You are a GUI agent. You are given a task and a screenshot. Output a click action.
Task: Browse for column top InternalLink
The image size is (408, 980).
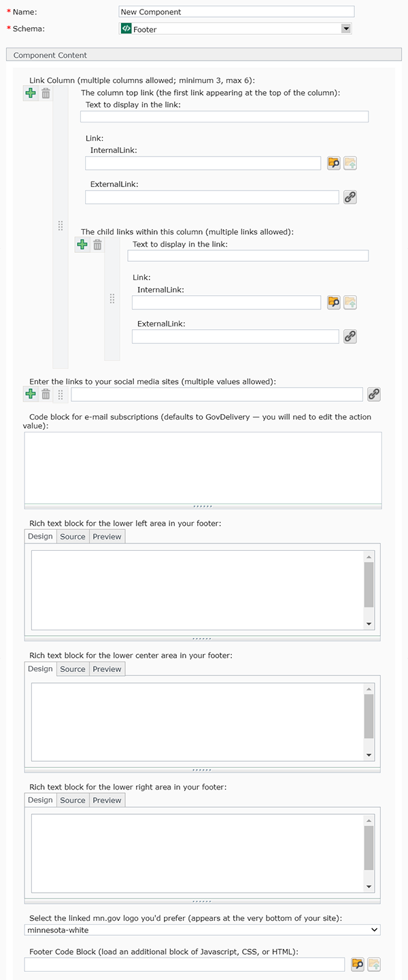[333, 163]
